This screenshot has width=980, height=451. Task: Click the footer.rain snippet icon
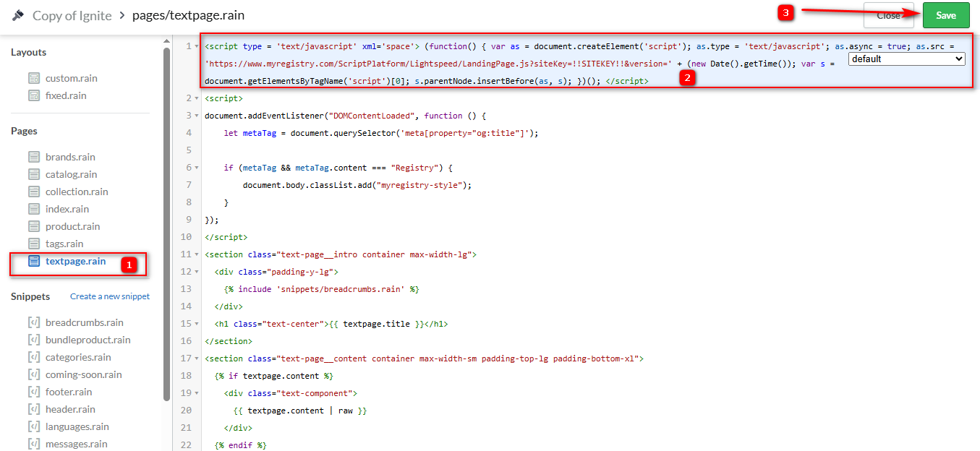point(34,392)
